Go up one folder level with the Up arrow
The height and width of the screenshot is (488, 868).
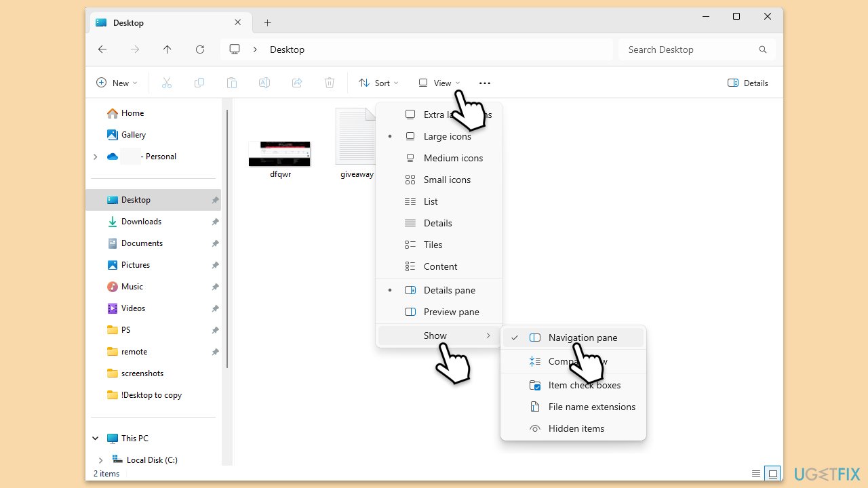tap(167, 49)
